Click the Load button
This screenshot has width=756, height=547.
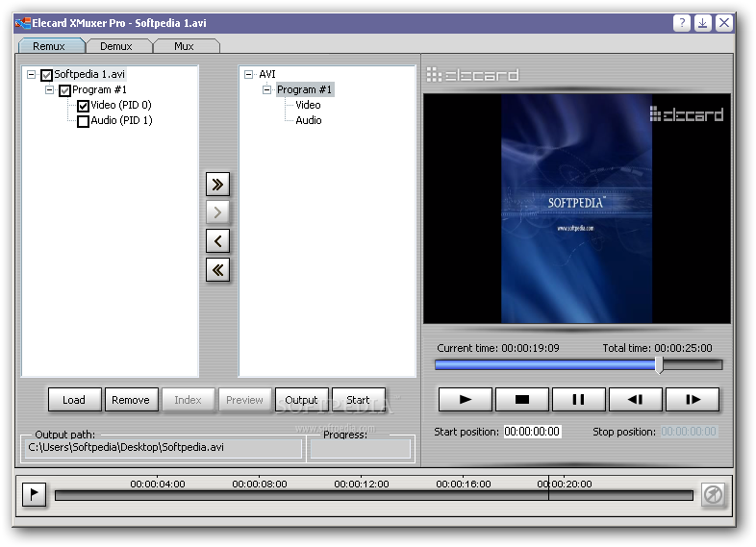point(74,400)
